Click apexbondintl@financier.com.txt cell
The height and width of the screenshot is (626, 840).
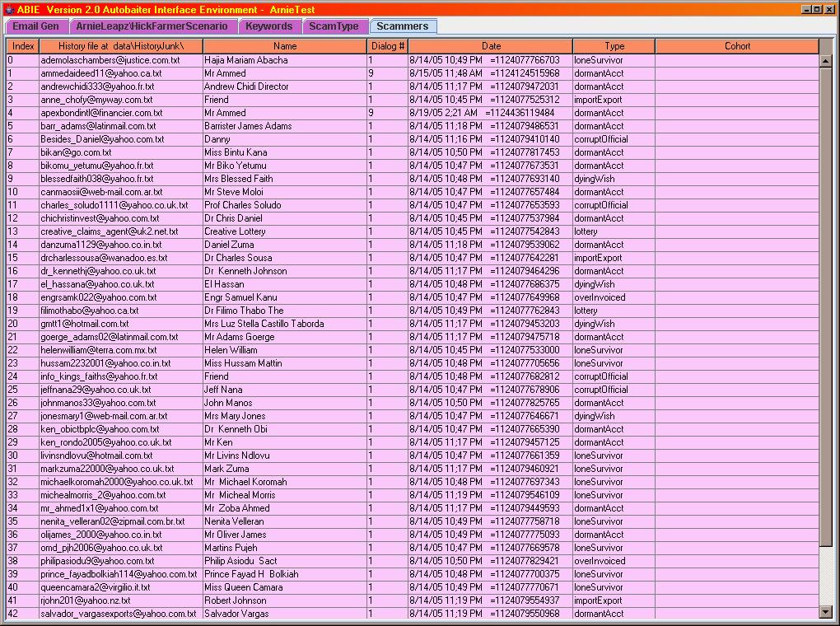[121, 113]
